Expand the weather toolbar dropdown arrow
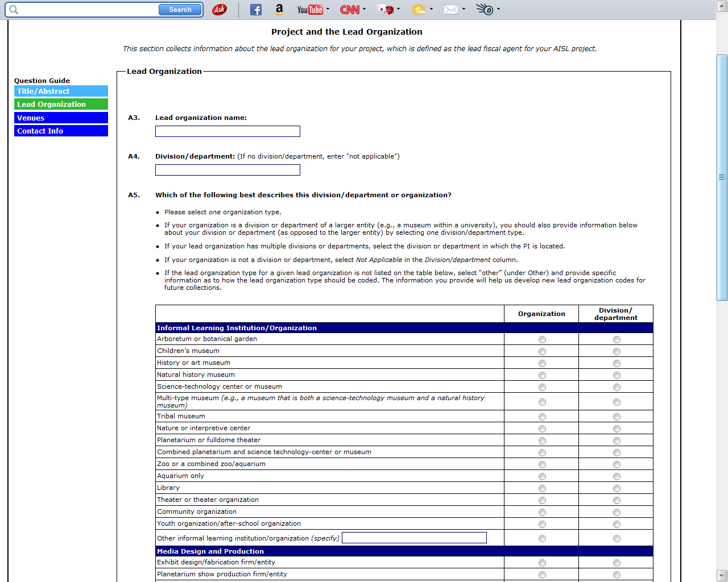The height and width of the screenshot is (582, 728). (432, 9)
